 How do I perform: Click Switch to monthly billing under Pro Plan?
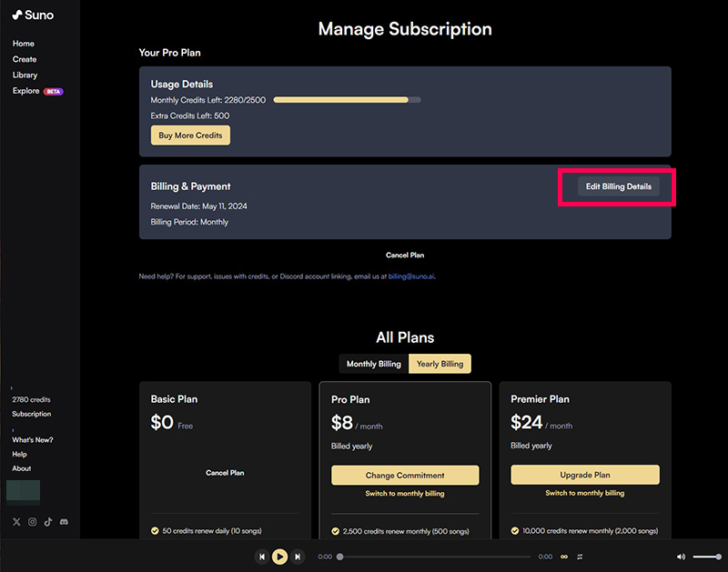coord(405,494)
